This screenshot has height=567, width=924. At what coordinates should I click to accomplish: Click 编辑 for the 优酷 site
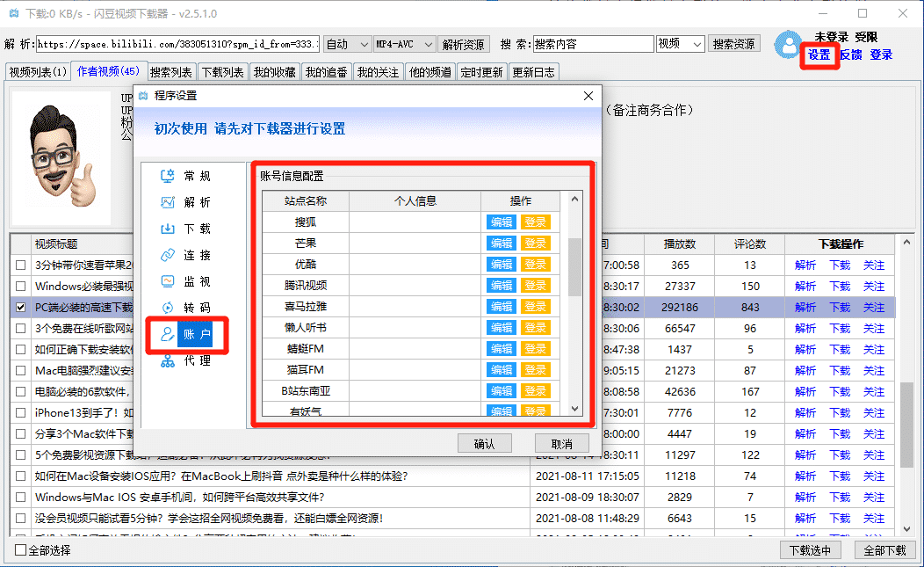coord(502,265)
